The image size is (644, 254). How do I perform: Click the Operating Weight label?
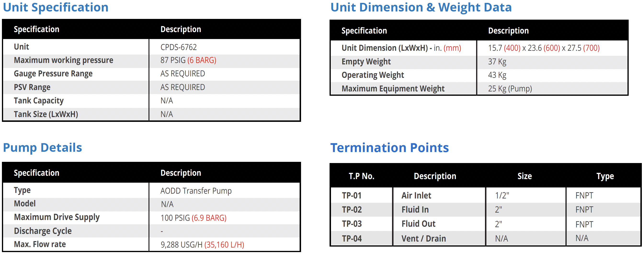(372, 75)
